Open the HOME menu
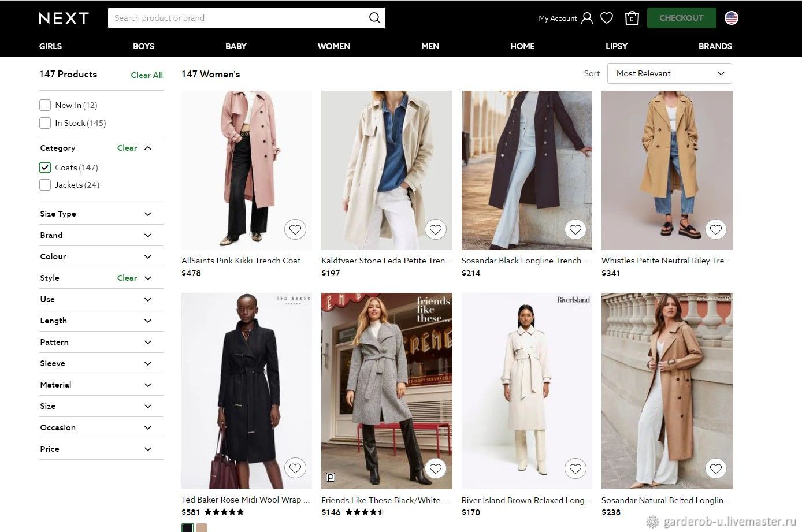Viewport: 802px width, 532px height. [x=522, y=46]
